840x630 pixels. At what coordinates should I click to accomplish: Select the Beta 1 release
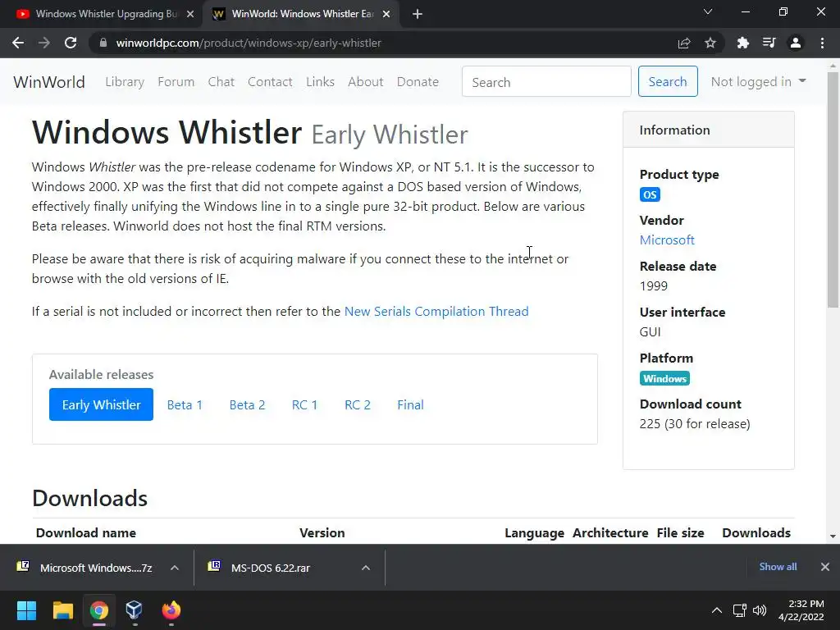pos(185,404)
